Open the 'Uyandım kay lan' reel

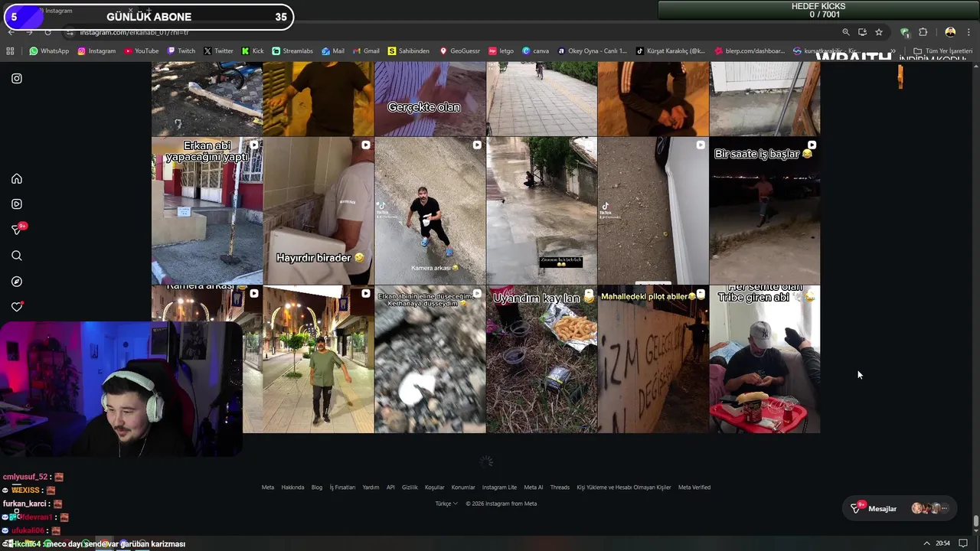pyautogui.click(x=542, y=360)
